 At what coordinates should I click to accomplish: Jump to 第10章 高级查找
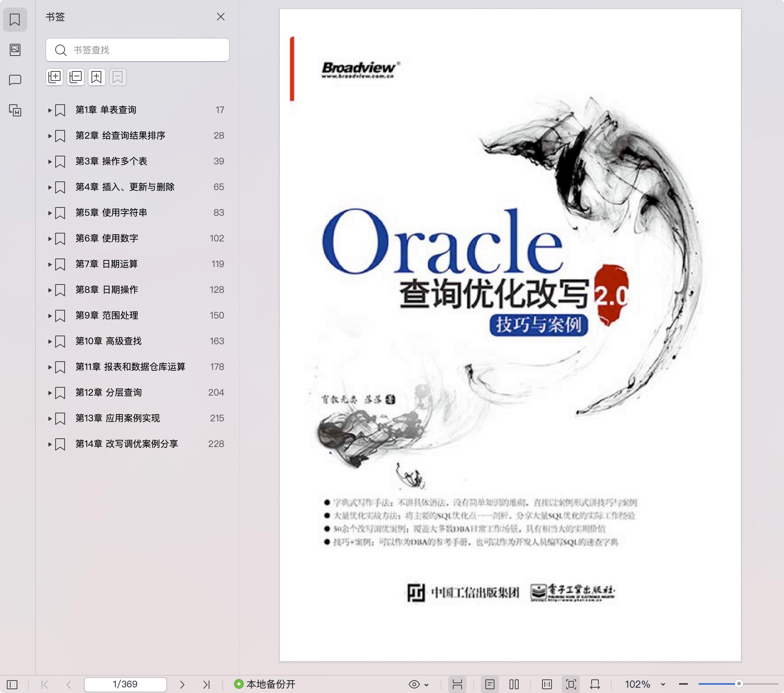click(x=108, y=341)
